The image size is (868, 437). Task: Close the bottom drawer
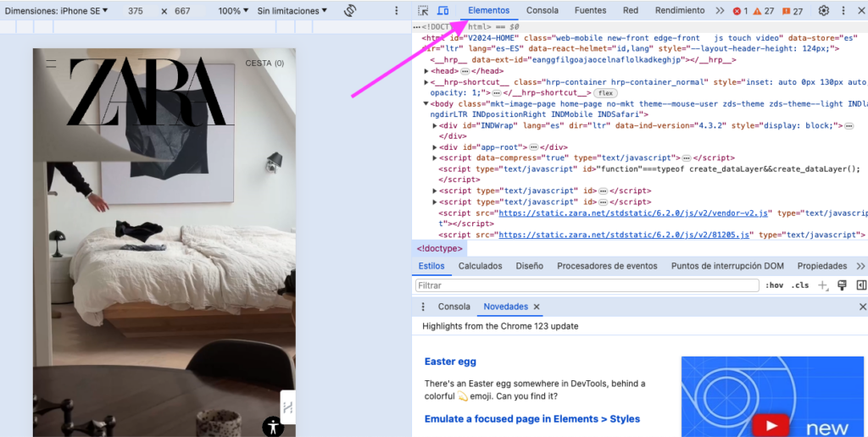click(x=862, y=307)
